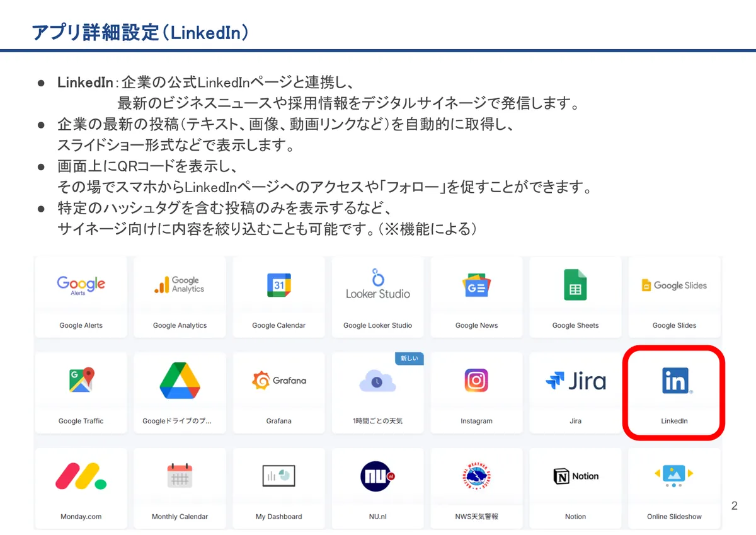
Task: Click the Notion logo
Action: [x=575, y=476]
